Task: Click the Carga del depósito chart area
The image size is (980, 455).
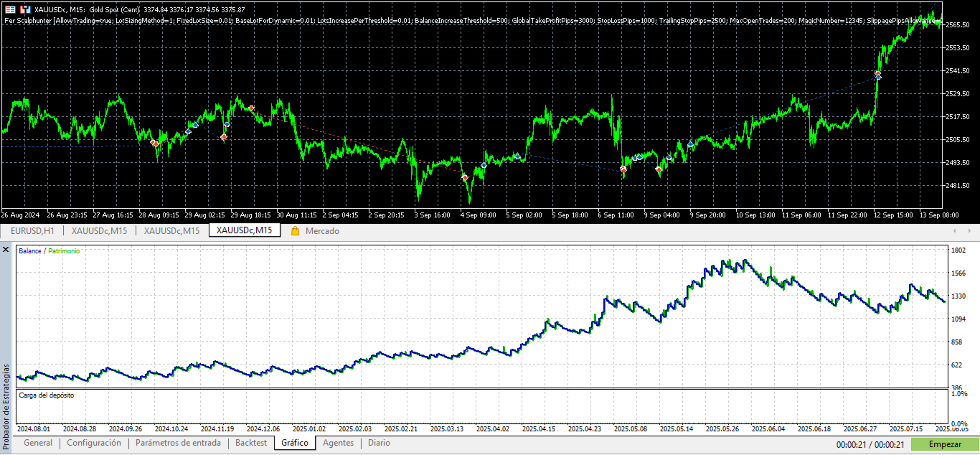Action: point(481,406)
